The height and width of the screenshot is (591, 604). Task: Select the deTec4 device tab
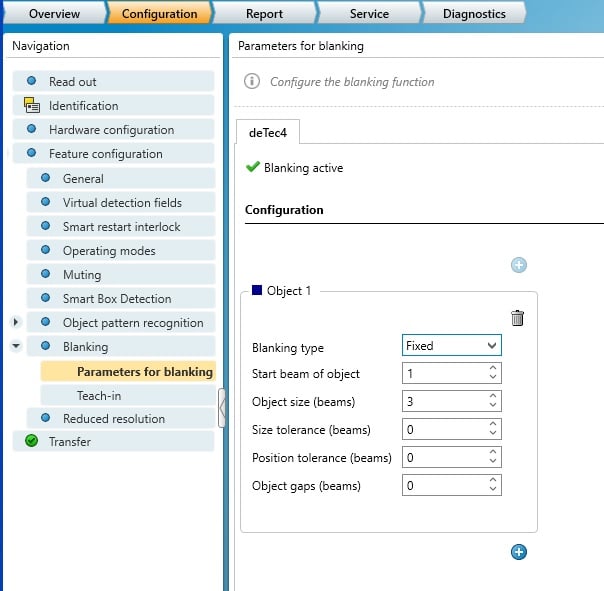point(268,133)
